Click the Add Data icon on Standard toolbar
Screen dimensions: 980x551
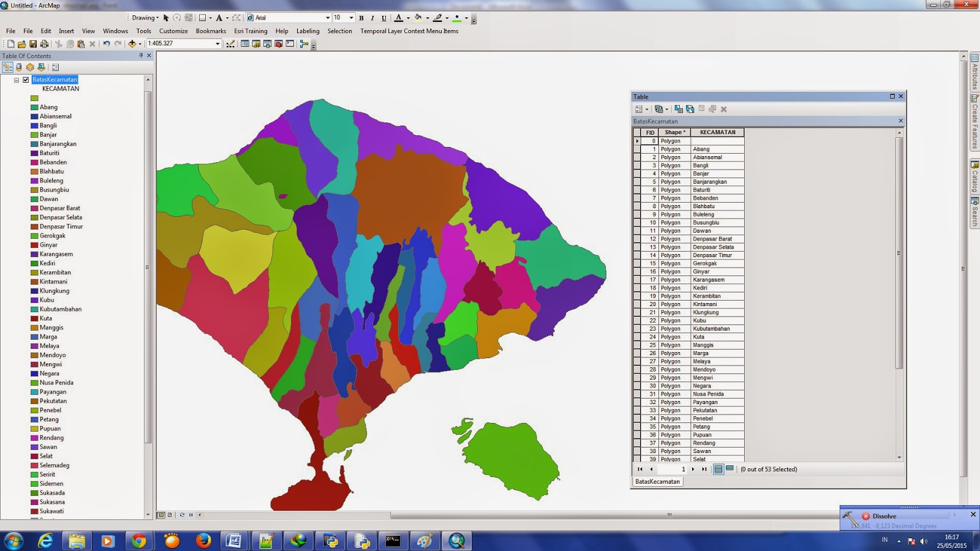coord(133,44)
